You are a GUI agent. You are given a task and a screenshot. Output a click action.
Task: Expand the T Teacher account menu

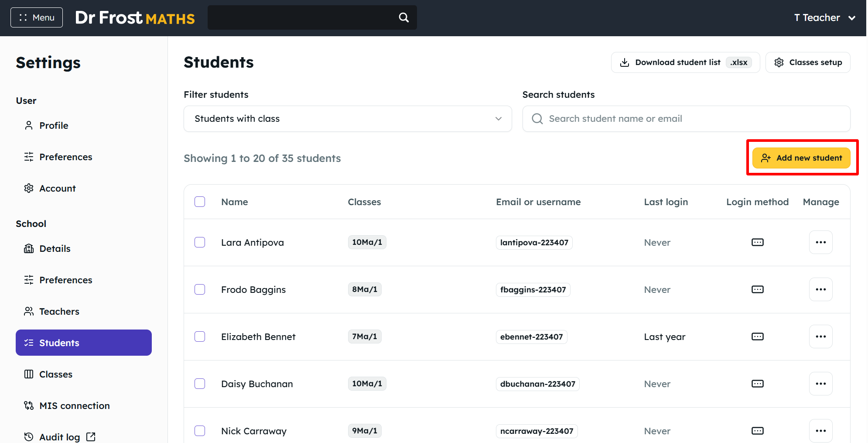click(x=824, y=18)
